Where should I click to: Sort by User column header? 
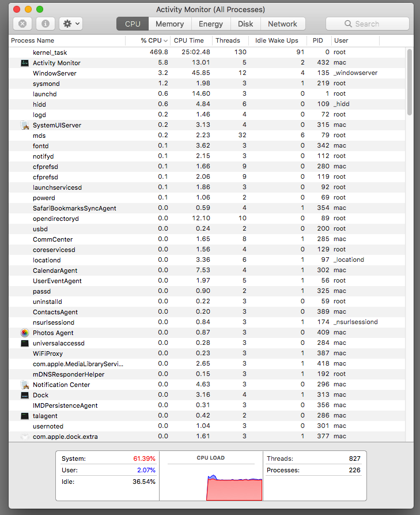[355, 40]
